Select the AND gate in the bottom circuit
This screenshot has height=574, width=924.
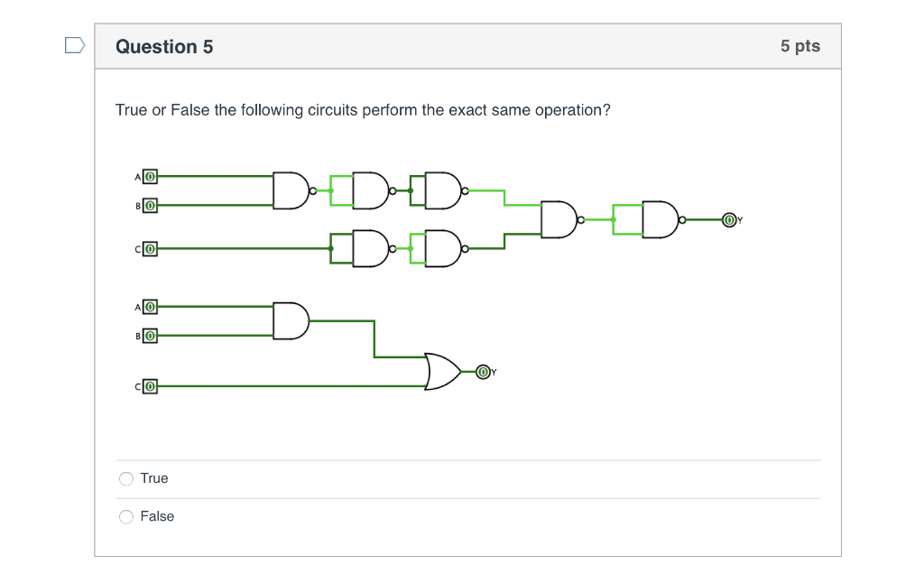click(x=290, y=320)
